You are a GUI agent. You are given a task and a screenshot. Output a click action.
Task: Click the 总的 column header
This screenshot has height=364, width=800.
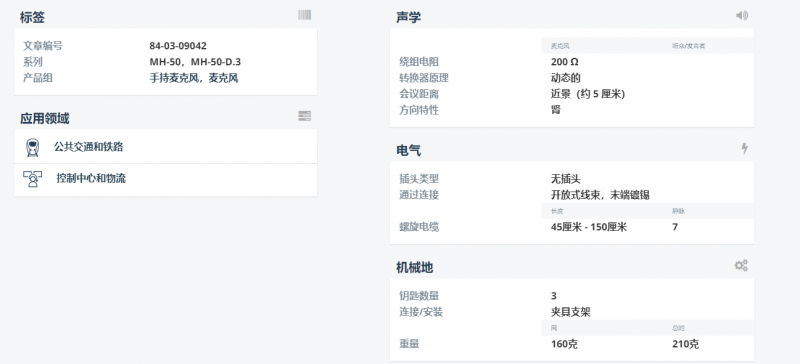pyautogui.click(x=678, y=328)
